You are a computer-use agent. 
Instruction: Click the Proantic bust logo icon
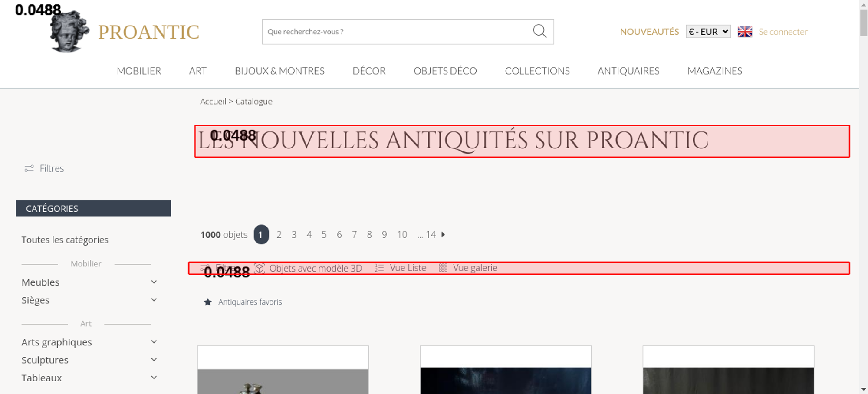coord(69,32)
